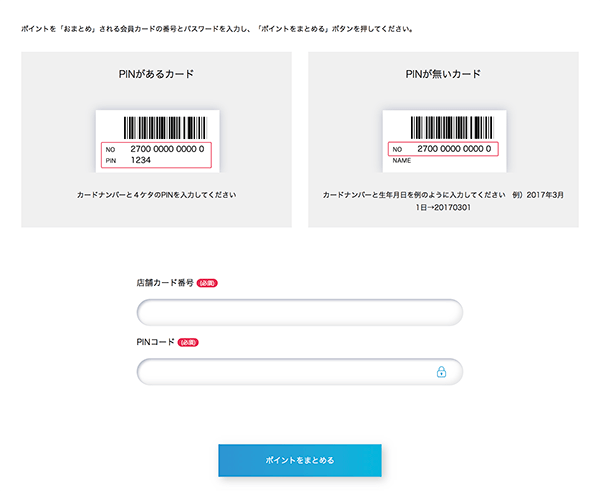Click the PINが無いカード heading
Image resolution: width=600 pixels, height=491 pixels.
(x=443, y=74)
